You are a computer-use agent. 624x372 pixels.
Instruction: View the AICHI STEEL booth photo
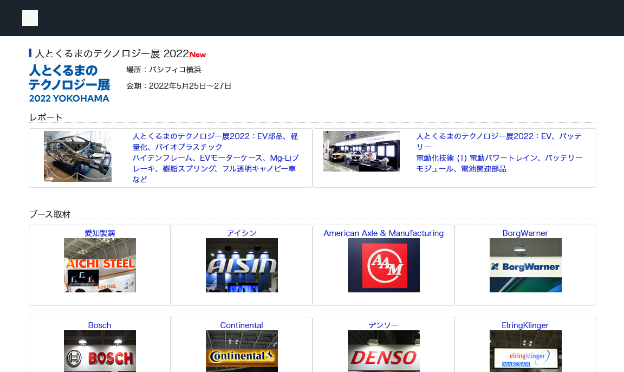pyautogui.click(x=100, y=265)
